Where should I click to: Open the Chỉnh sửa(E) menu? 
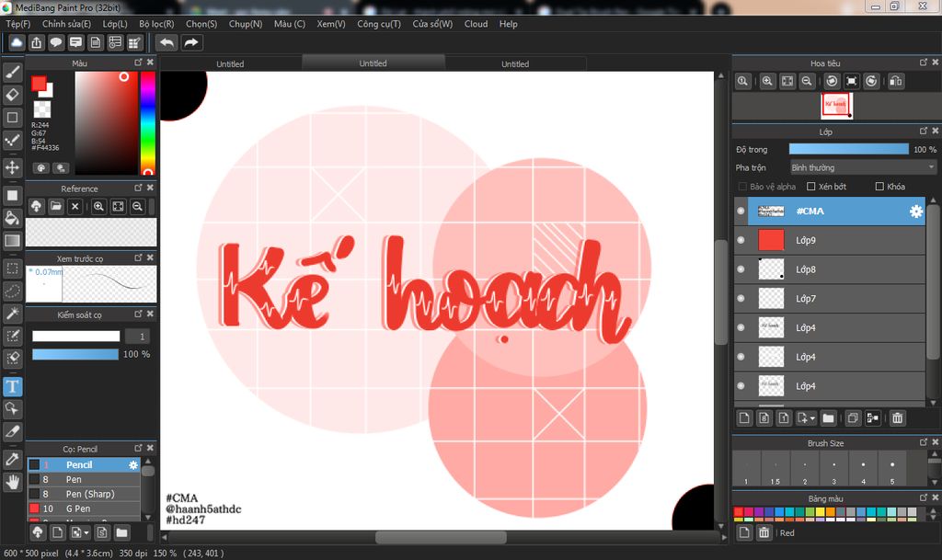66,24
